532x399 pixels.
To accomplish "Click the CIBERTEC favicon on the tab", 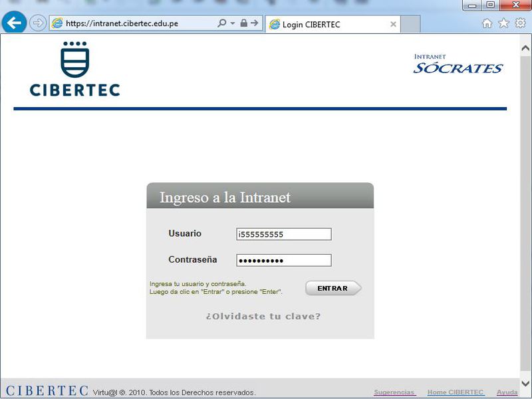I will click(x=276, y=25).
